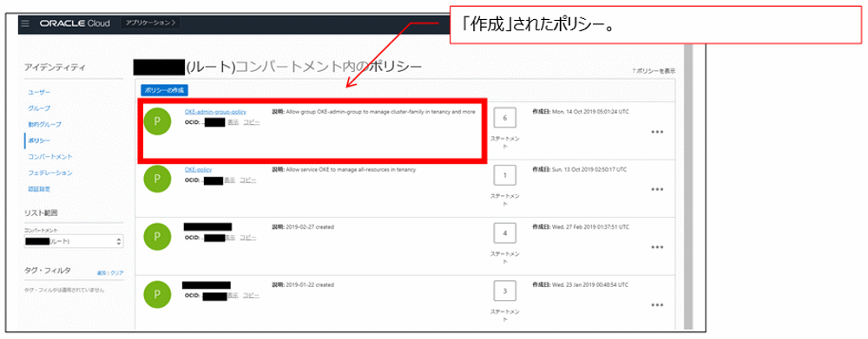Image resolution: width=868 pixels, height=339 pixels.
Task: Click the ポリシーを表示 help link
Action: coord(654,71)
